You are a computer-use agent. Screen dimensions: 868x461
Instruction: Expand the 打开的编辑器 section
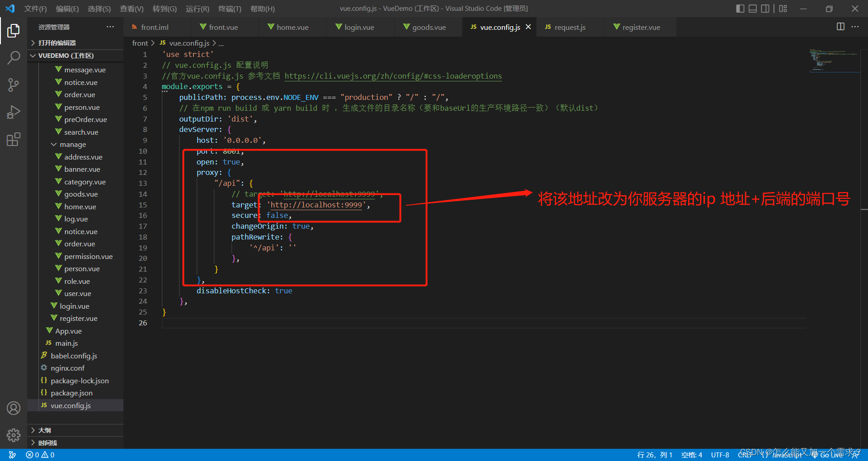pyautogui.click(x=75, y=43)
